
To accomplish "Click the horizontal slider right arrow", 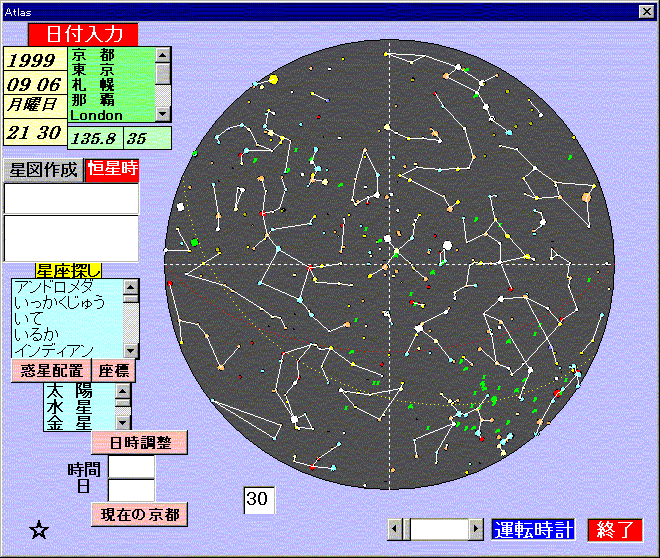I will pyautogui.click(x=476, y=529).
